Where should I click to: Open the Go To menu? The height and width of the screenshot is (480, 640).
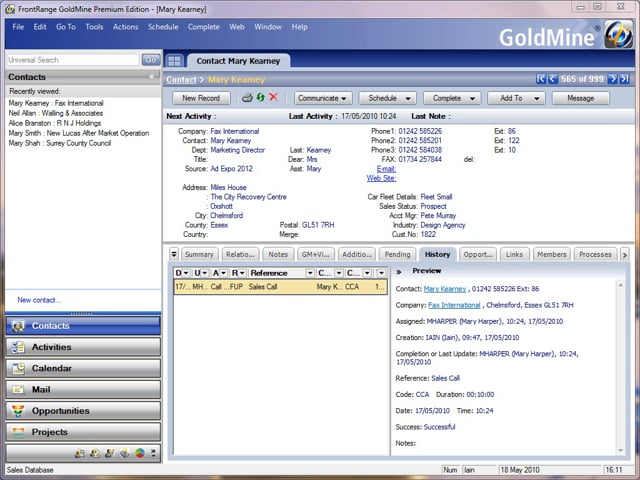click(66, 27)
